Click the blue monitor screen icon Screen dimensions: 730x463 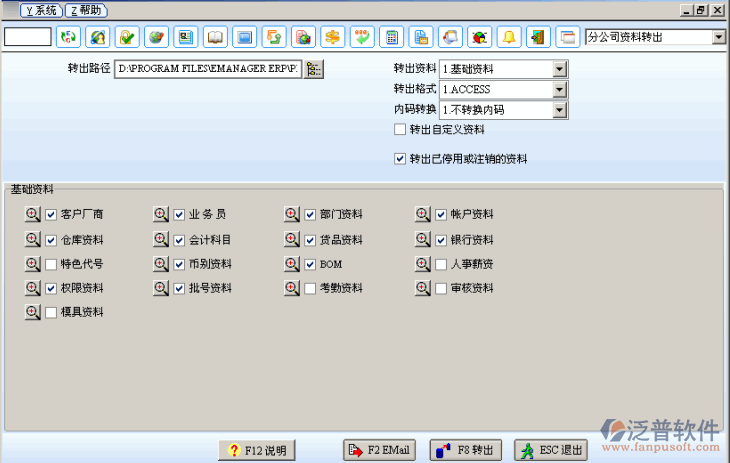(x=244, y=37)
